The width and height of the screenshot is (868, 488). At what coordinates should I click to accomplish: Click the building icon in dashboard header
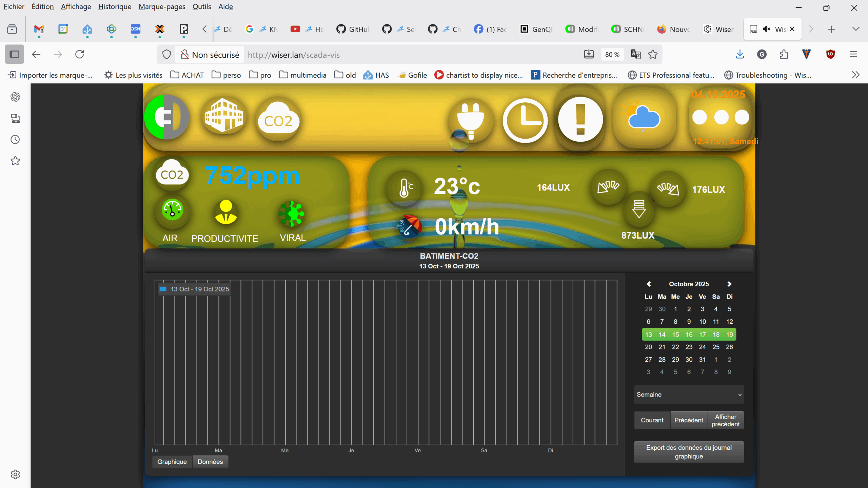(224, 115)
